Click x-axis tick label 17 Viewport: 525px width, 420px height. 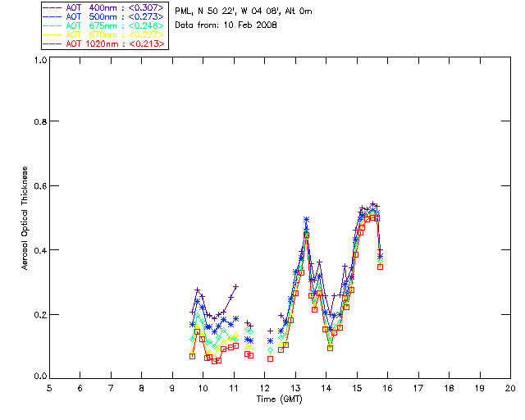click(418, 388)
